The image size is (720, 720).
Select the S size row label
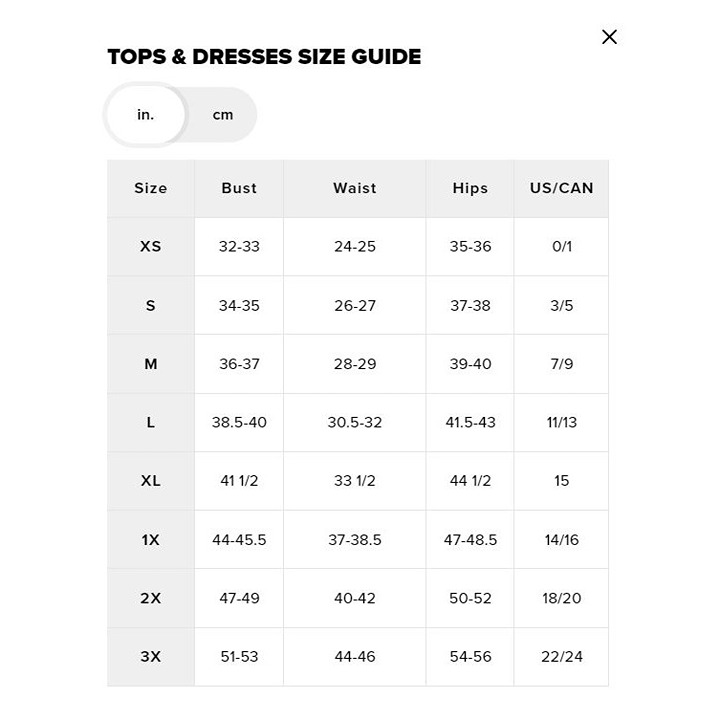coord(151,305)
